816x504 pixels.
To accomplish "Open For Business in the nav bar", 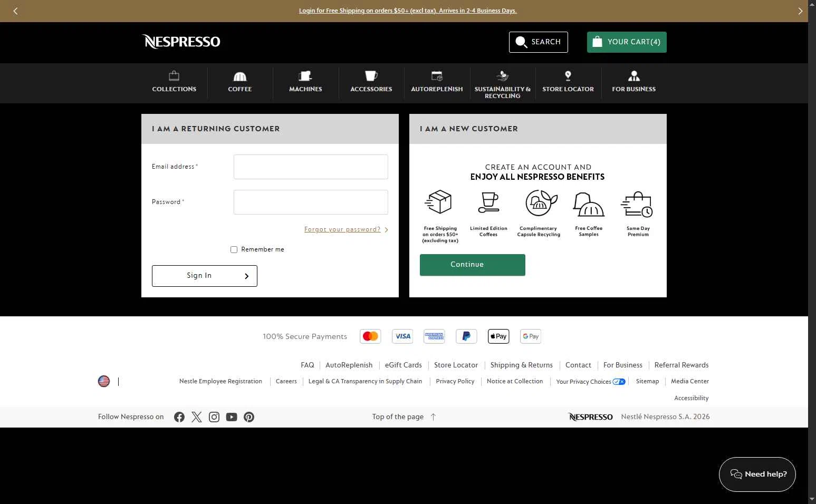I will pos(634,82).
